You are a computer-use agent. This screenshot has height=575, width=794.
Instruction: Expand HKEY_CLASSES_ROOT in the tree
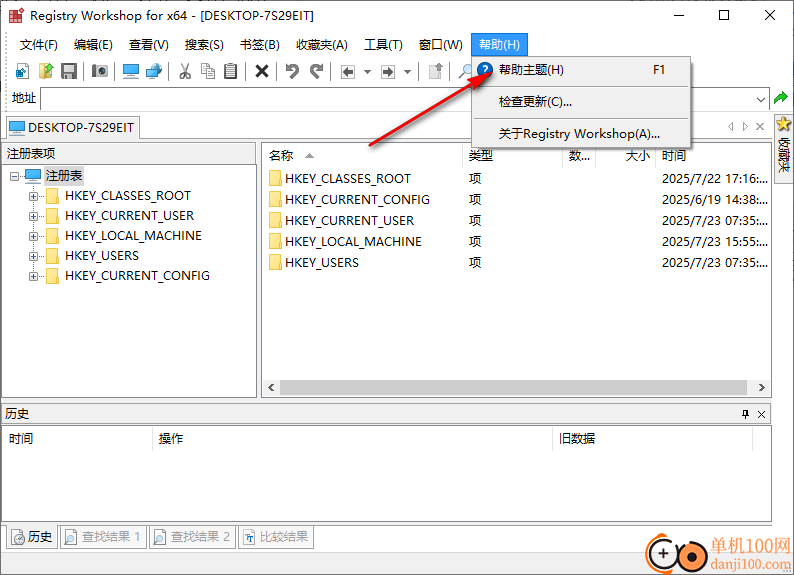coord(33,196)
